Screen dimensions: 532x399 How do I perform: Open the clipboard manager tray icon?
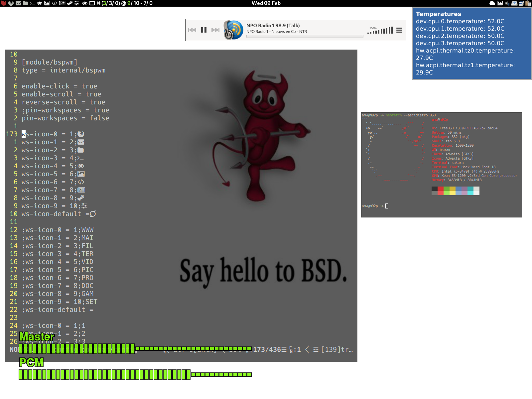point(528,3)
